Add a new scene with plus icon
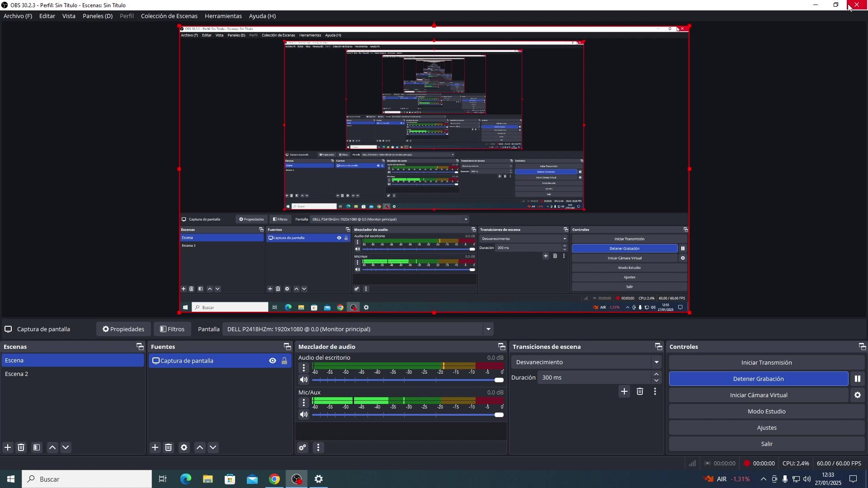This screenshot has width=868, height=488. click(x=8, y=448)
